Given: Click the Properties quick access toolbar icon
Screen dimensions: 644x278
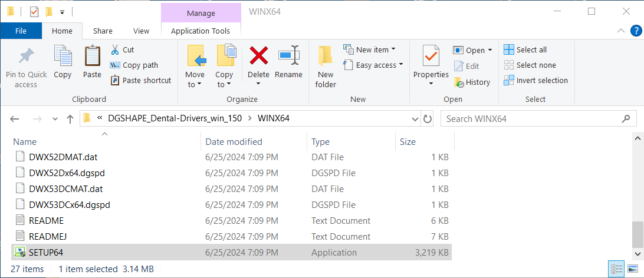Looking at the screenshot, I should tap(34, 12).
